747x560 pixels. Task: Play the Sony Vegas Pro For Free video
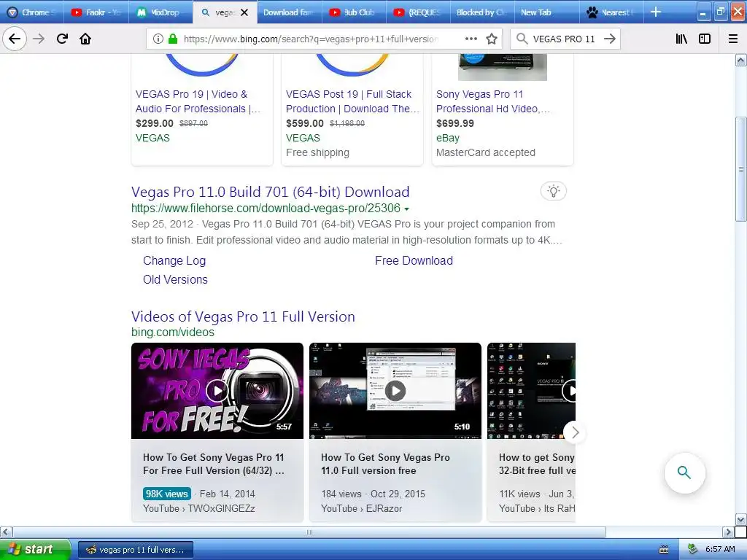click(x=217, y=391)
